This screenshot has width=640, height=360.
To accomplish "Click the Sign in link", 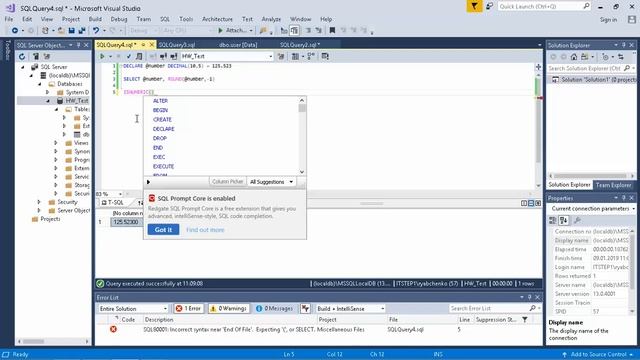I will (x=608, y=20).
